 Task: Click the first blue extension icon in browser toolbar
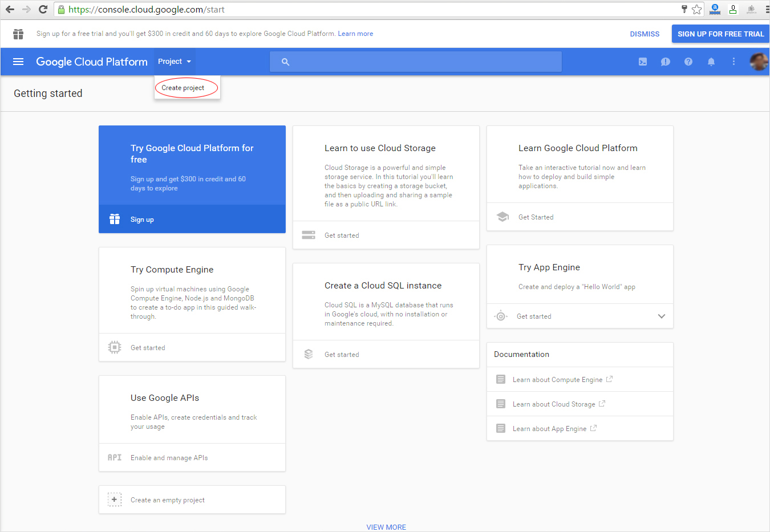coord(715,9)
